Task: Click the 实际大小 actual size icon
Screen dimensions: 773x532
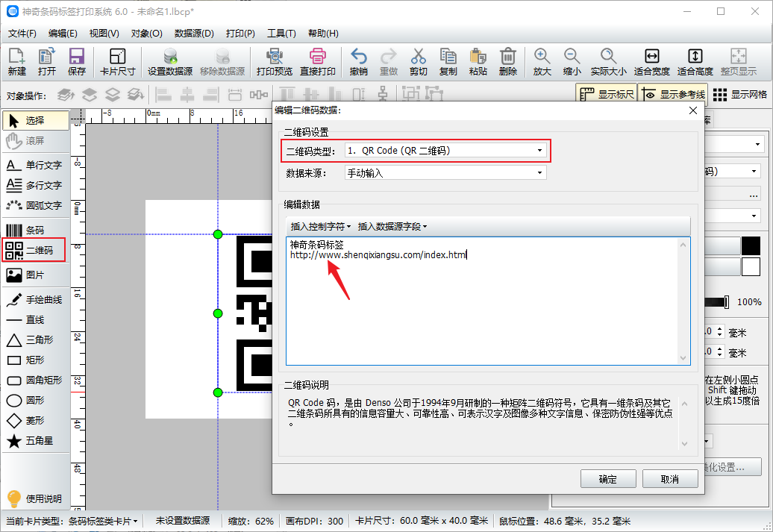Action: [x=608, y=62]
